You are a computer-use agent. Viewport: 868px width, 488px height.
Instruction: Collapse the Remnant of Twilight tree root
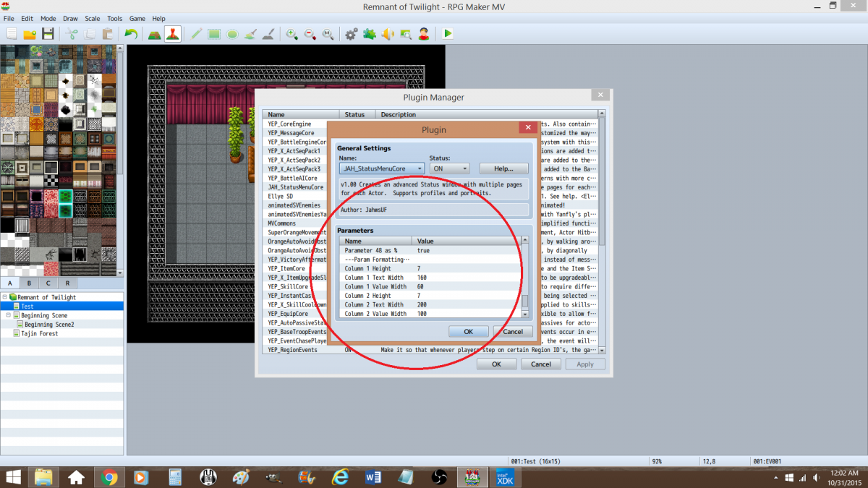[x=5, y=297]
